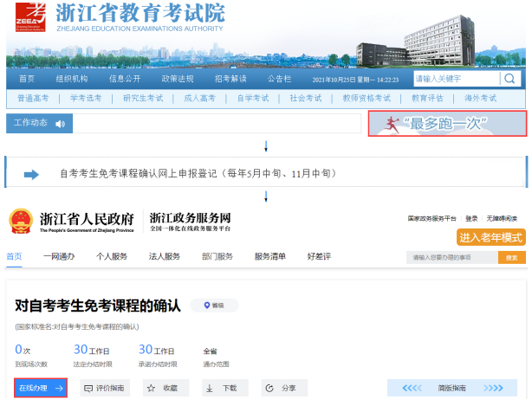Toggle 进入老年模式 elderly mode
Image resolution: width=532 pixels, height=412 pixels.
click(491, 237)
